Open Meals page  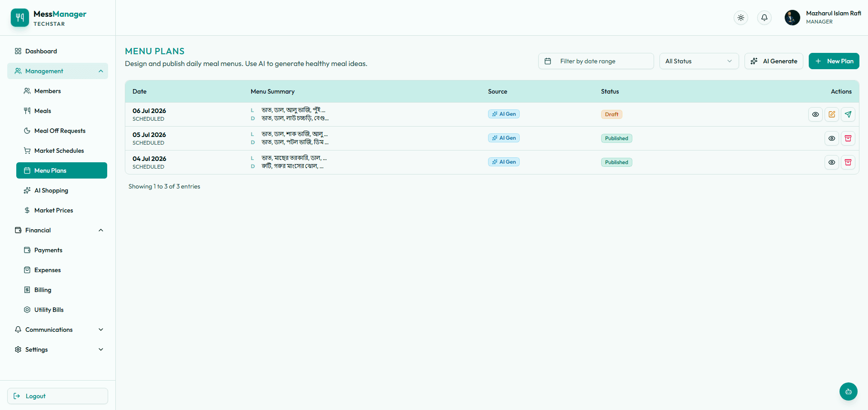click(x=62, y=111)
